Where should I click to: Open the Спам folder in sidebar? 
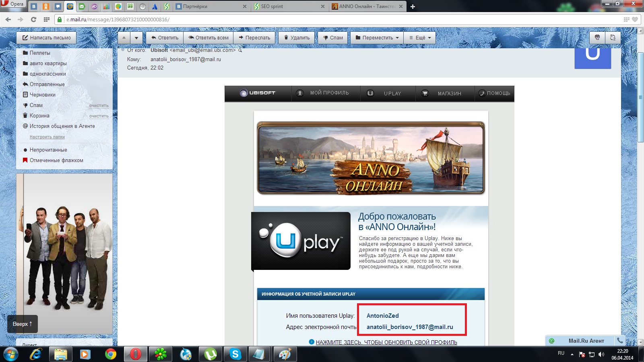click(36, 105)
